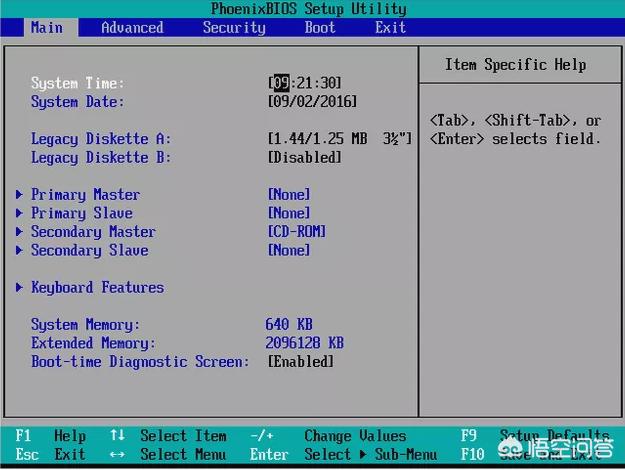Click the minutes field 21 in System Time

pos(305,83)
